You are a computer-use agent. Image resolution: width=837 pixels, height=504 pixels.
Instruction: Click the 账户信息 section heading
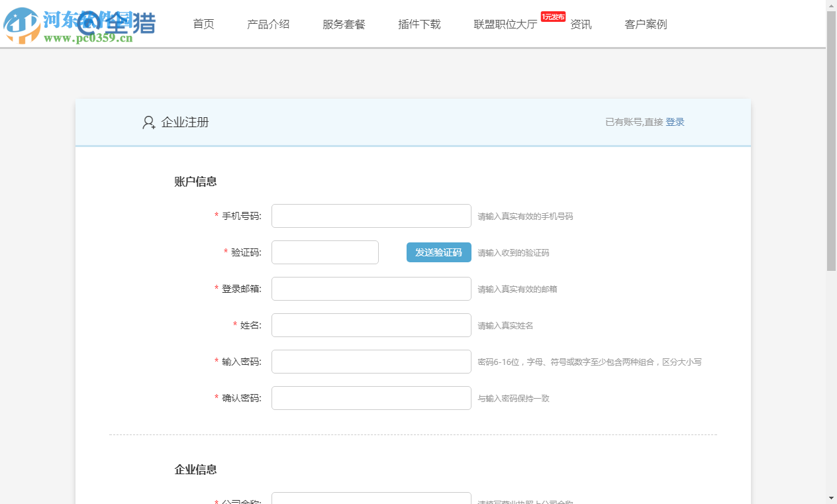pos(195,181)
